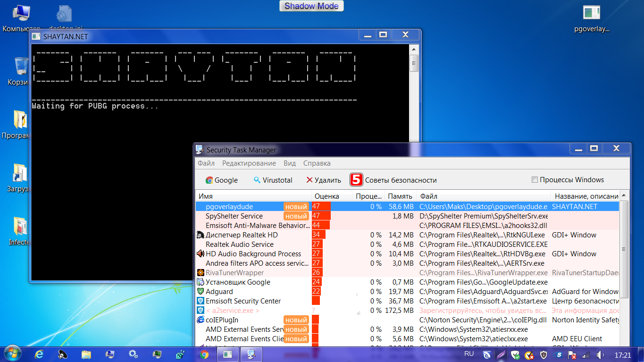Select the pgoverlaydude process row

click(x=407, y=207)
